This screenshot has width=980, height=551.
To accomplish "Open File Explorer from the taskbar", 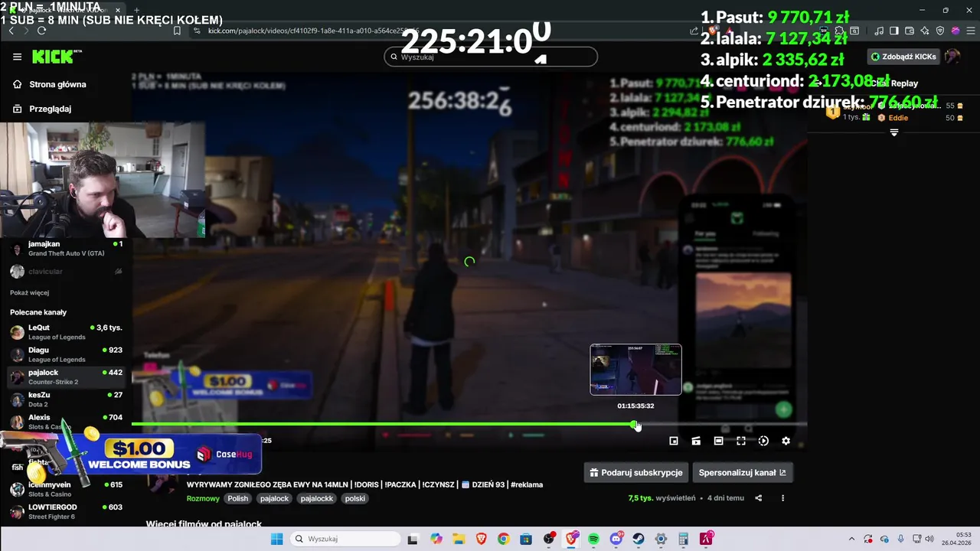I will [x=458, y=539].
